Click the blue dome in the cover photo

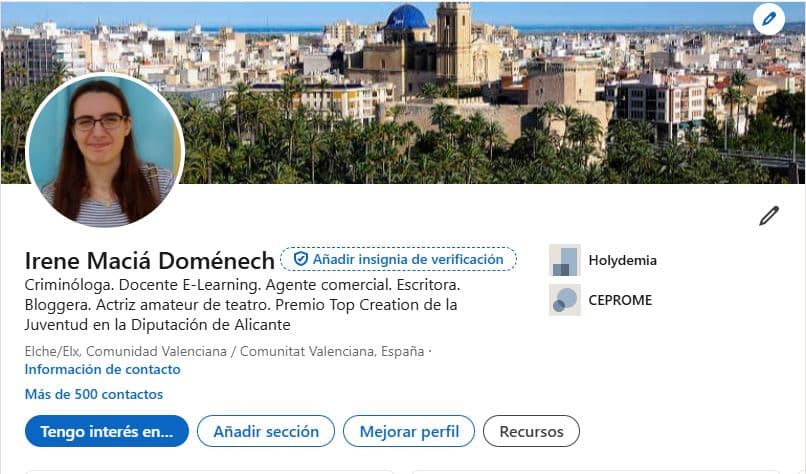click(x=406, y=17)
